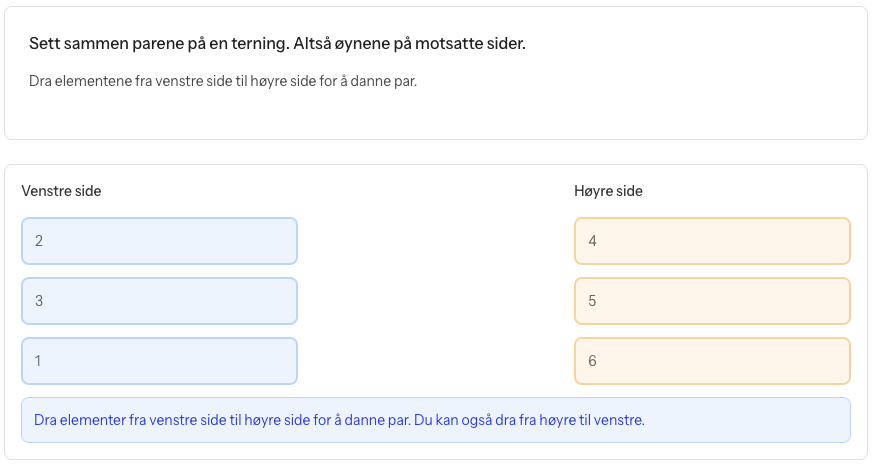873x464 pixels.
Task: Click the bottom orange box on the right
Action: click(712, 361)
